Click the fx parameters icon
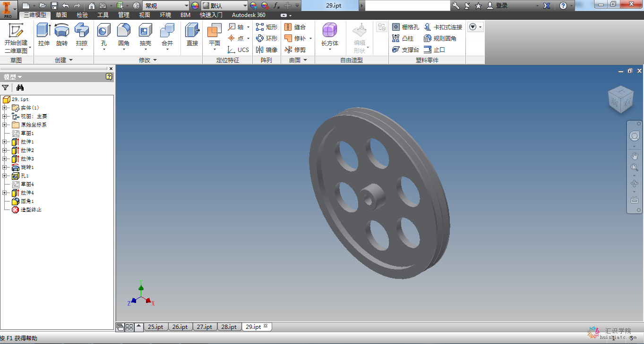Viewport: 644px width, 344px height. tap(276, 6)
